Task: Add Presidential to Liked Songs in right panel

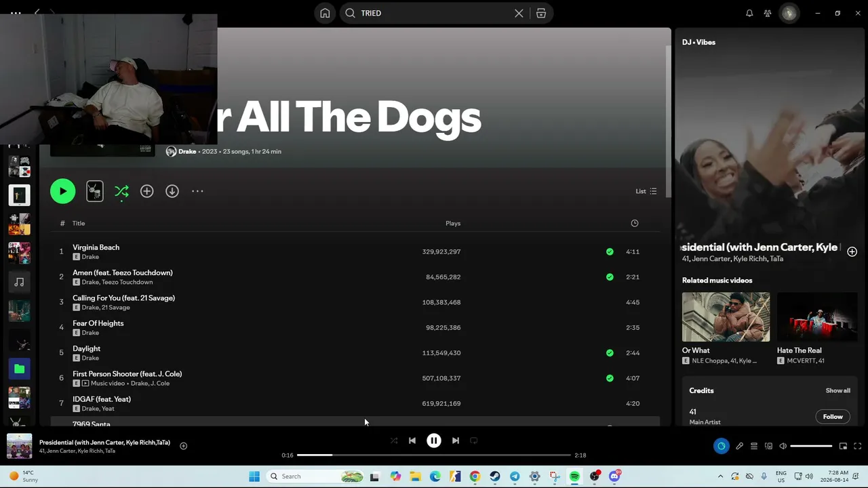Action: pyautogui.click(x=852, y=251)
